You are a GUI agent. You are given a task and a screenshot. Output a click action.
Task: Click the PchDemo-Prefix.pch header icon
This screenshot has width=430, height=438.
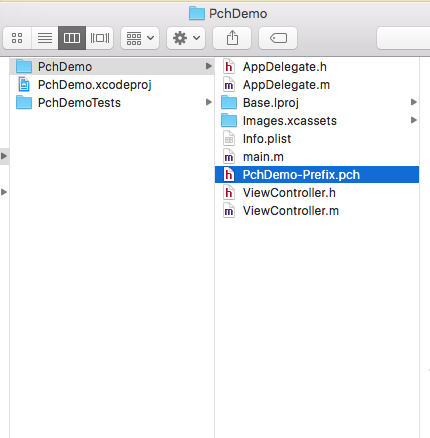pos(229,175)
